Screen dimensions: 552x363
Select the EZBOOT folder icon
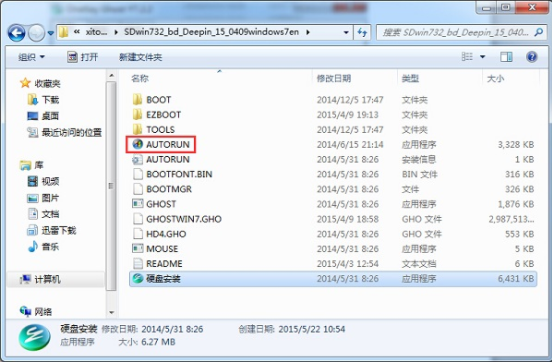137,114
